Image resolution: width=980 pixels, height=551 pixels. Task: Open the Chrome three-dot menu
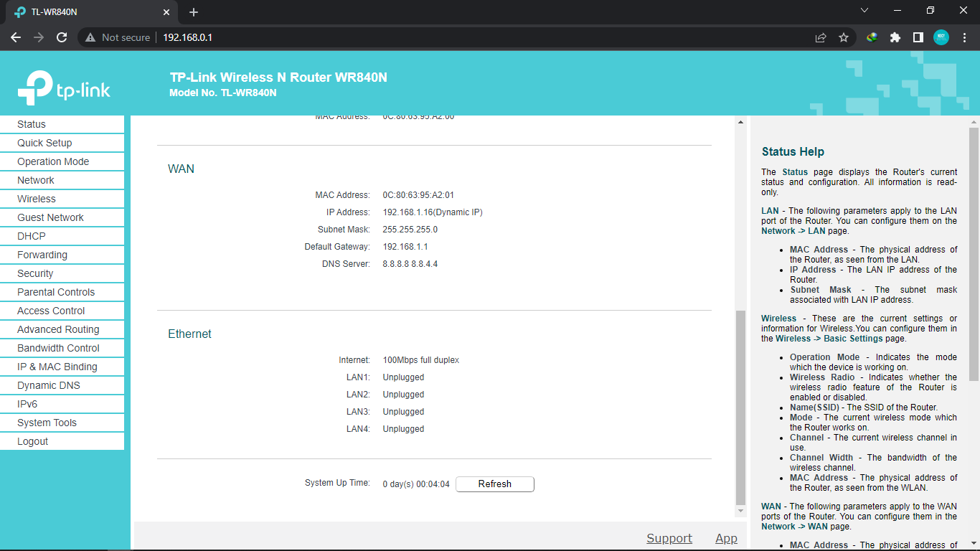(x=964, y=37)
